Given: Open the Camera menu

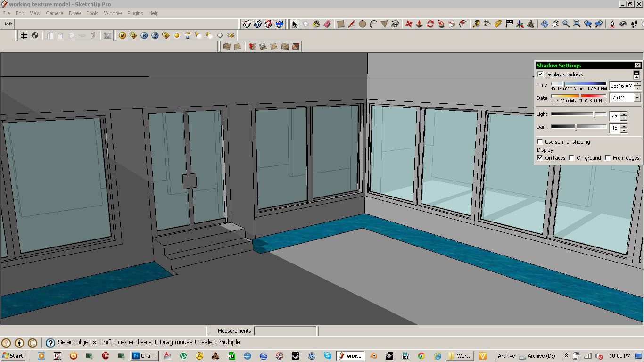Looking at the screenshot, I should [54, 13].
